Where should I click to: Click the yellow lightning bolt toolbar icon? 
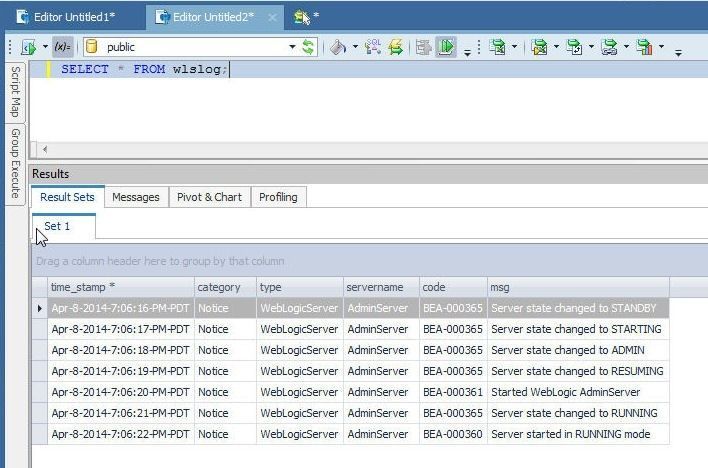tap(396, 47)
